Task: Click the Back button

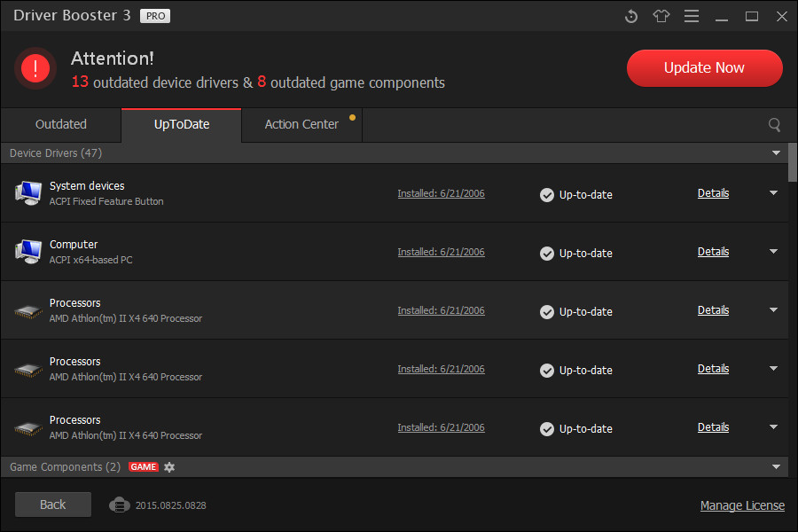Action: [x=52, y=504]
